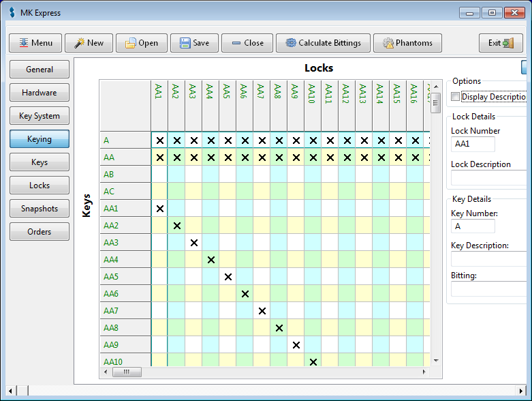The height and width of the screenshot is (401, 532).
Task: Click the grid vertical scrollbar thumb
Action: click(x=436, y=103)
